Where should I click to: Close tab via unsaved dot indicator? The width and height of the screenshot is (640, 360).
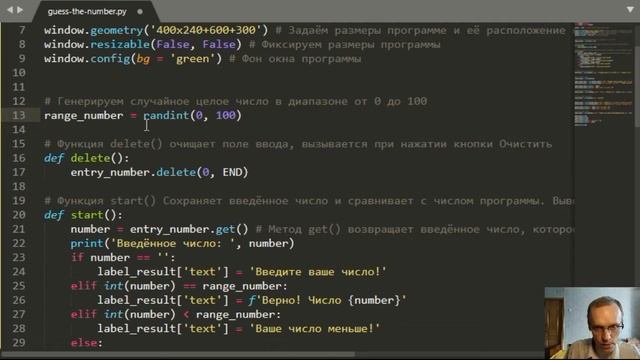tap(140, 12)
